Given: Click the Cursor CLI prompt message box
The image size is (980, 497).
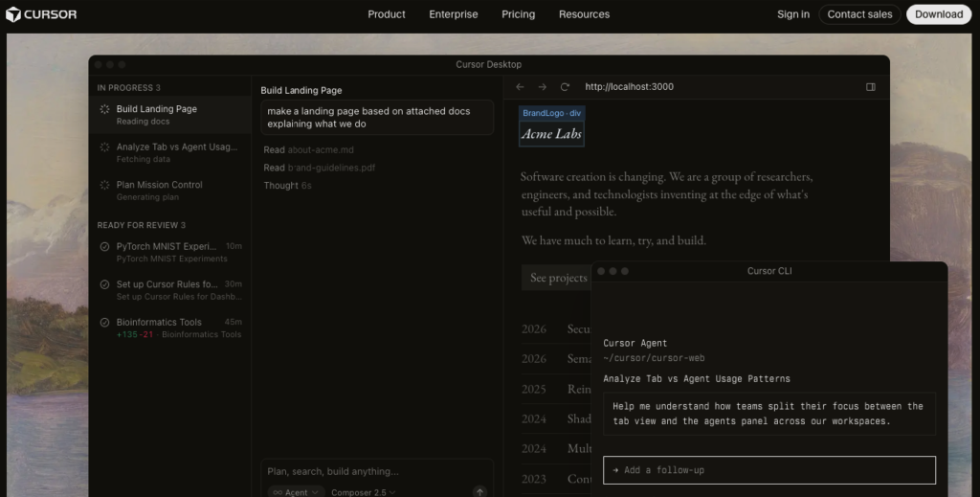Looking at the screenshot, I should [x=769, y=414].
